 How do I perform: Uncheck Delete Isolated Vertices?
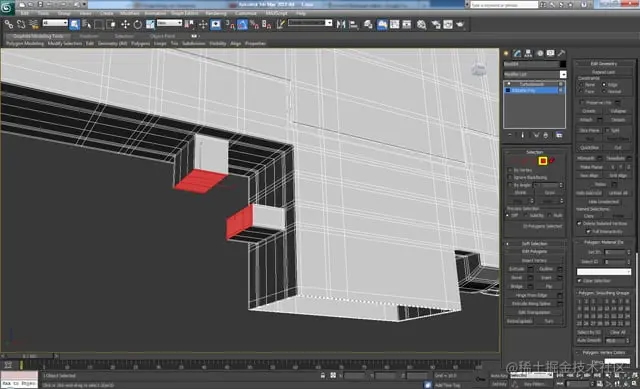(x=579, y=223)
